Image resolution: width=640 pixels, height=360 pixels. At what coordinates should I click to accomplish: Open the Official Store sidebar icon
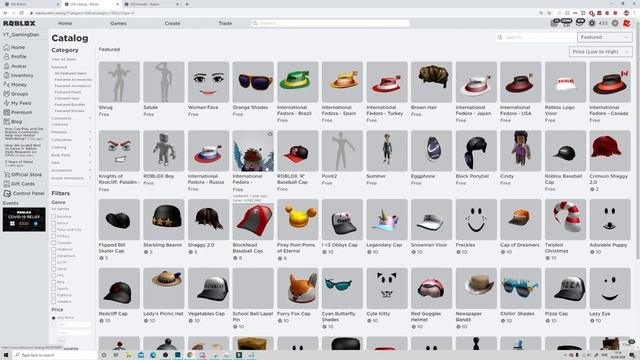pyautogui.click(x=7, y=175)
